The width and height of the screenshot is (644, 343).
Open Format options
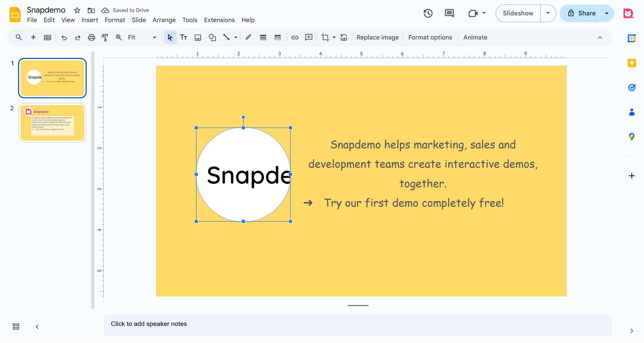[x=430, y=37]
